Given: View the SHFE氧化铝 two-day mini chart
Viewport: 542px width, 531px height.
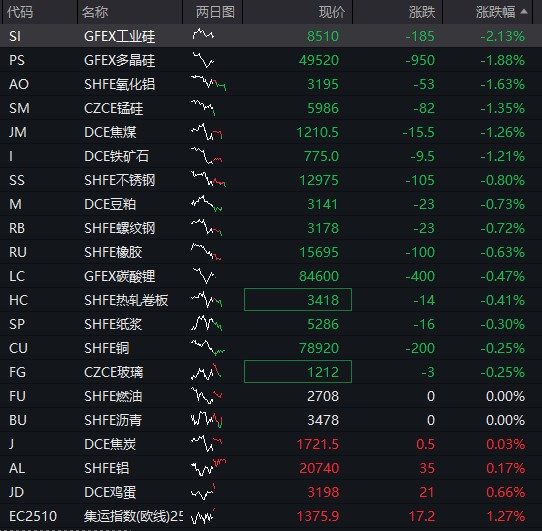Looking at the screenshot, I should click(209, 83).
